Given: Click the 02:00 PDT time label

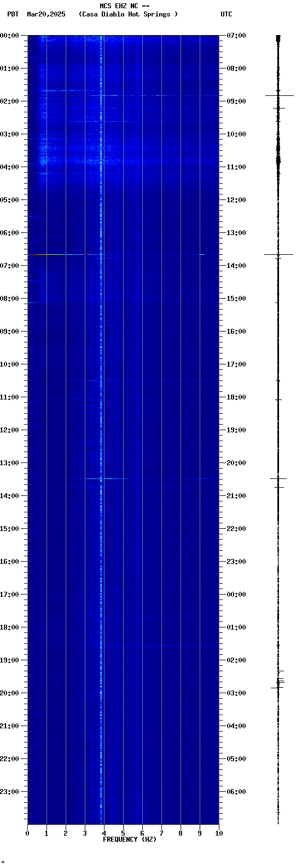Looking at the screenshot, I should [x=10, y=101].
